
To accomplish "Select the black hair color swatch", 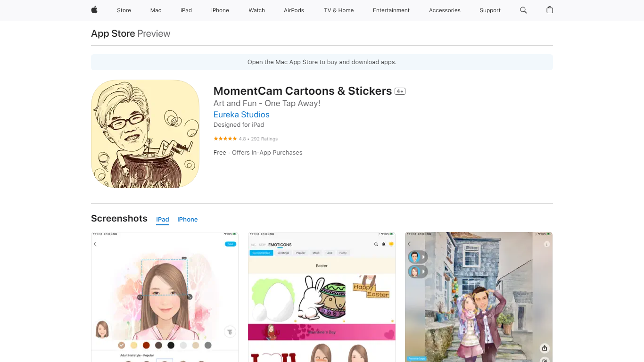I will coord(171,345).
